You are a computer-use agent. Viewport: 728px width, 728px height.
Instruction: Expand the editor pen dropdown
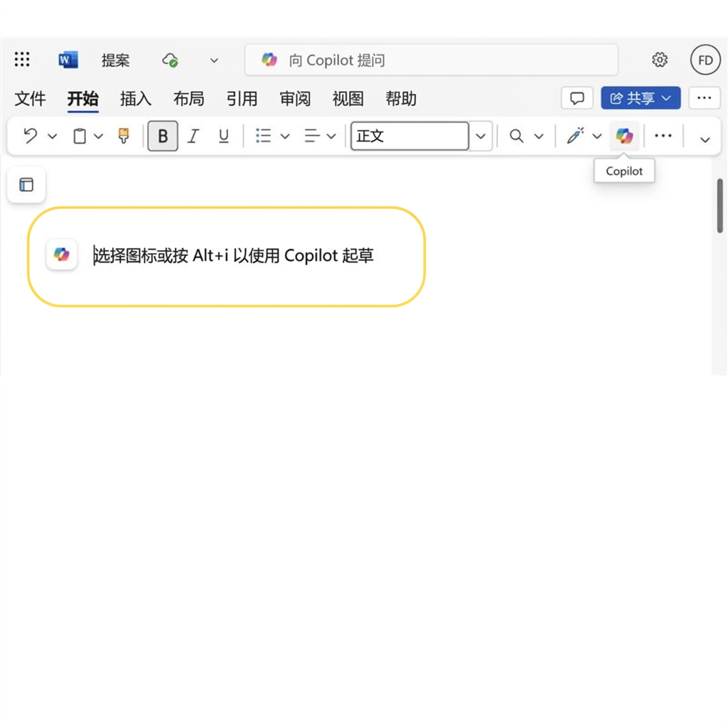coord(597,136)
